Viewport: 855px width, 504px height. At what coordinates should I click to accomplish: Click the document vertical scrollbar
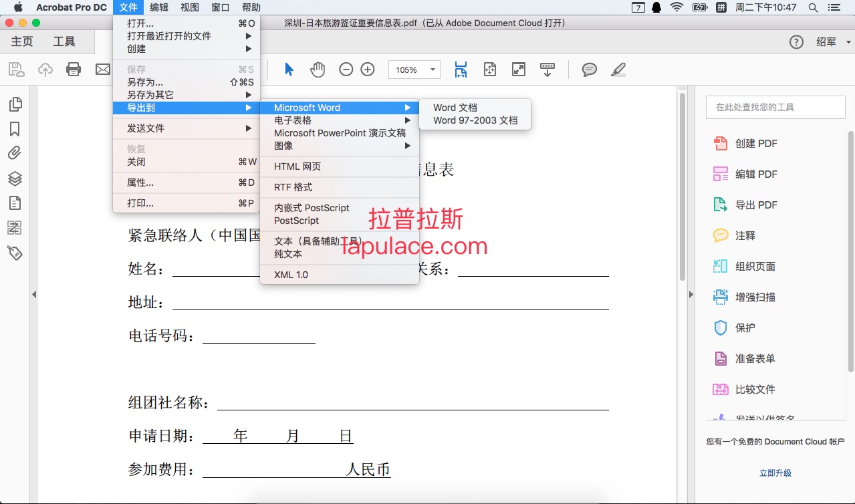point(683,187)
